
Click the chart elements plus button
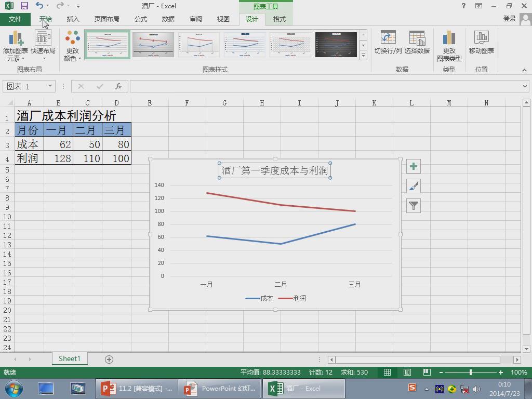tap(413, 166)
